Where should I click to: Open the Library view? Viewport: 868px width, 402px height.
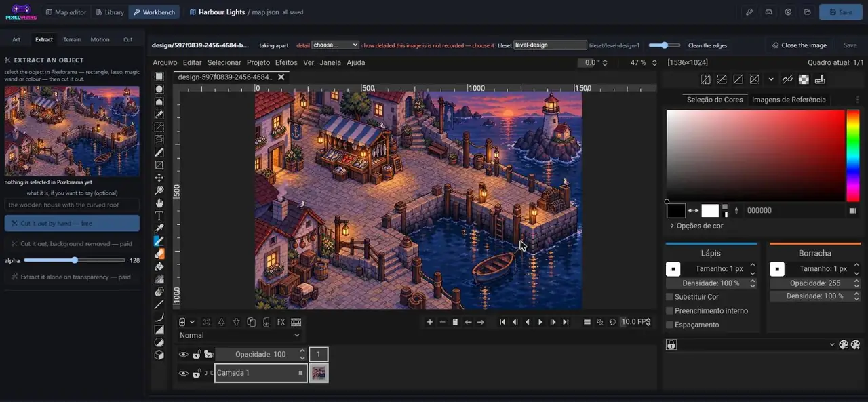pos(108,12)
